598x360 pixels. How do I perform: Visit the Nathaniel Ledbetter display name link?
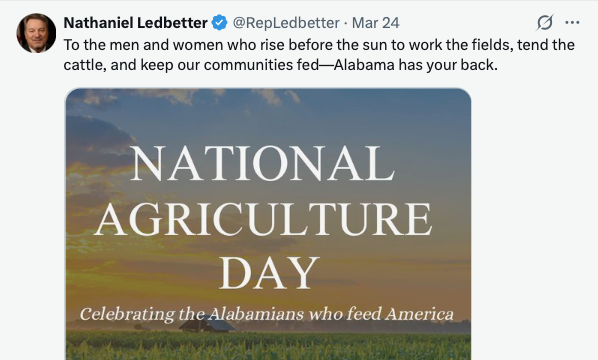point(135,23)
